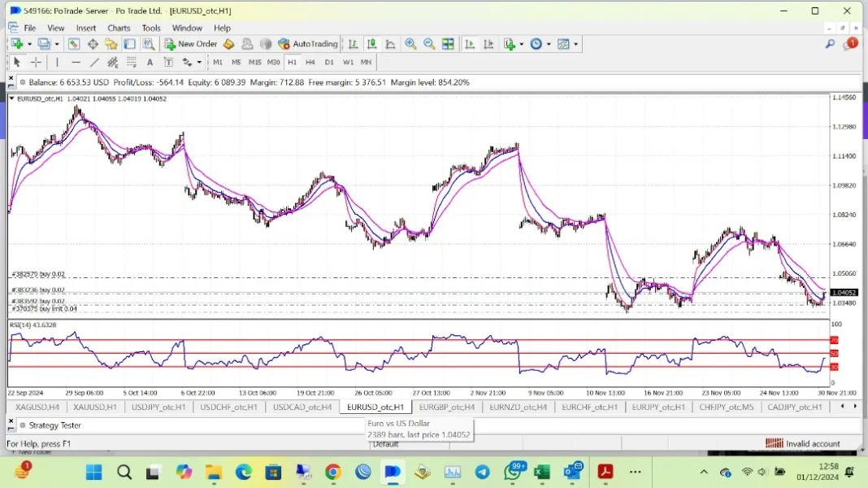
Task: Tile chart windows with the grid icon
Action: point(448,44)
